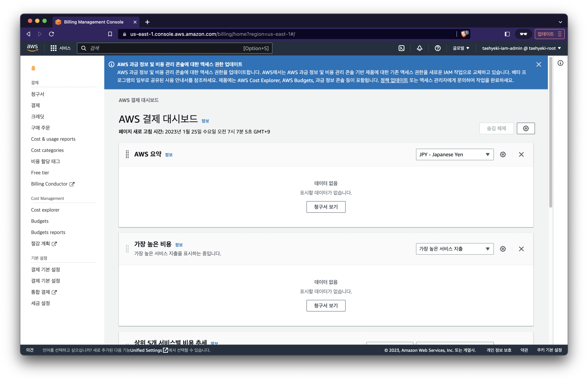Follow the 정책 업데이트 link in banner
This screenshot has height=382, width=588.
click(x=394, y=80)
